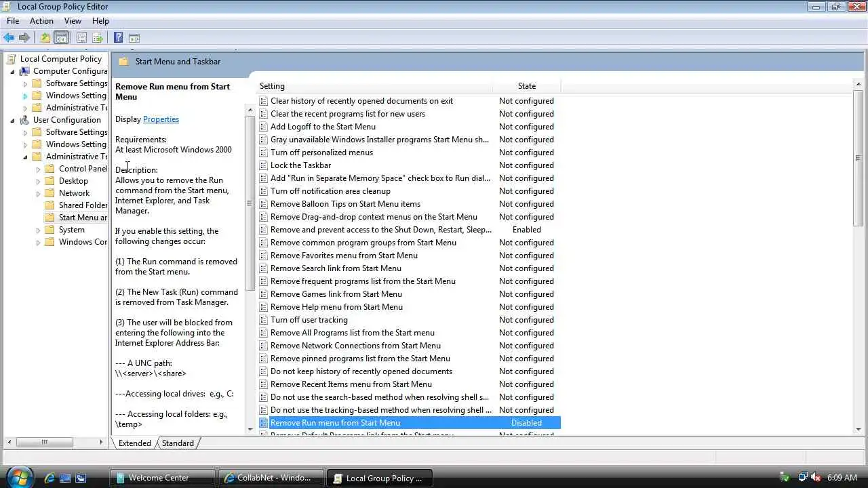The height and width of the screenshot is (488, 868).
Task: Select 'Remove Games link from Start Menu' row
Action: pos(410,294)
